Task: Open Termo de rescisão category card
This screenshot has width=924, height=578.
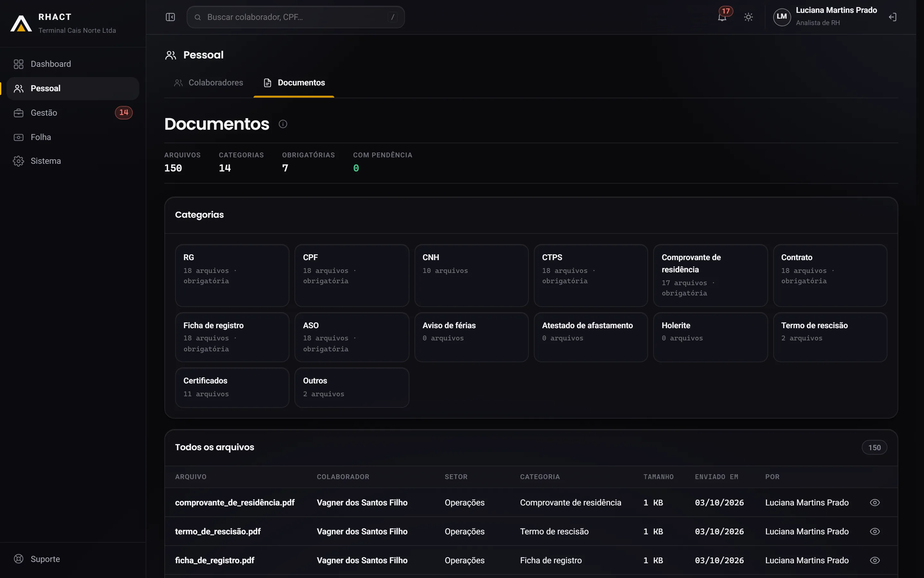Action: point(830,337)
